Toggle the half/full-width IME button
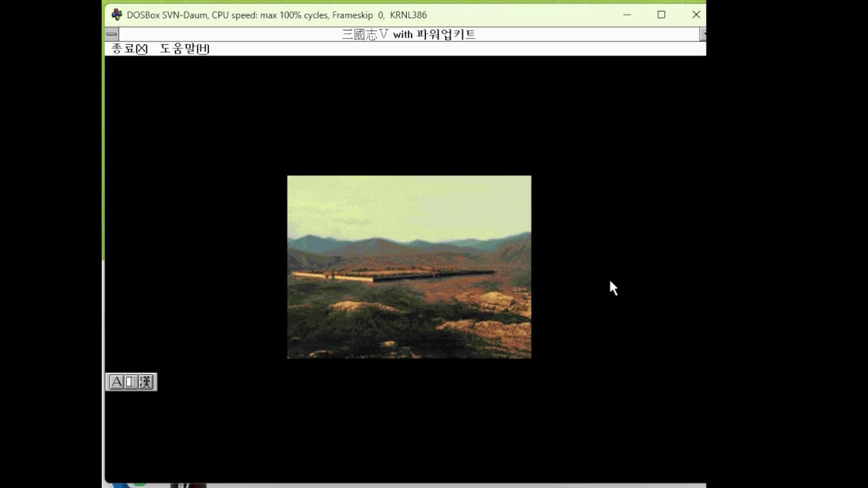The width and height of the screenshot is (868, 488). pos(131,382)
